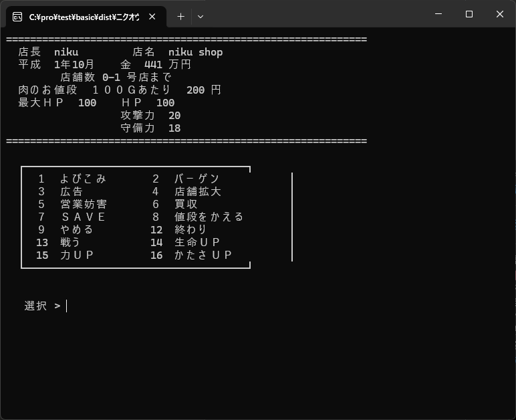Click menu option 5 営業妨害
The width and height of the screenshot is (516, 420).
pos(72,204)
